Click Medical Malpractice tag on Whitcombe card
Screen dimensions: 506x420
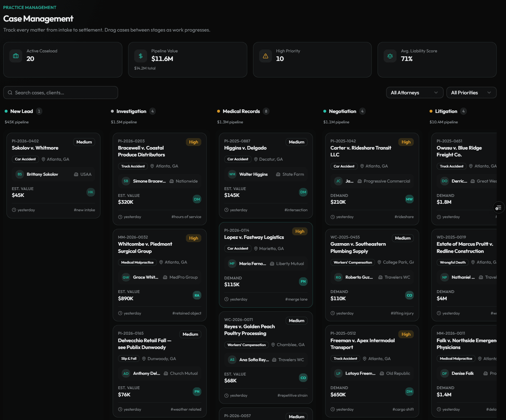coord(137,262)
